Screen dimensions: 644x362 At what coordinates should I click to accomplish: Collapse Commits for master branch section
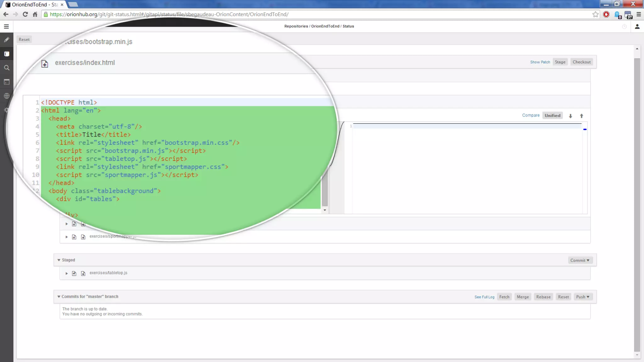click(x=59, y=297)
